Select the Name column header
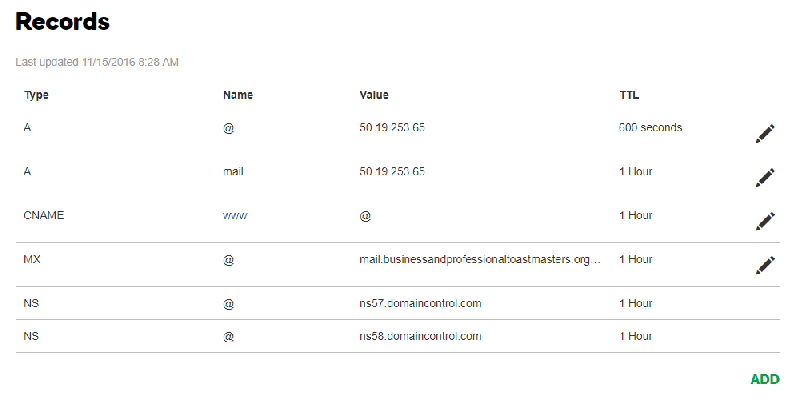 (238, 95)
